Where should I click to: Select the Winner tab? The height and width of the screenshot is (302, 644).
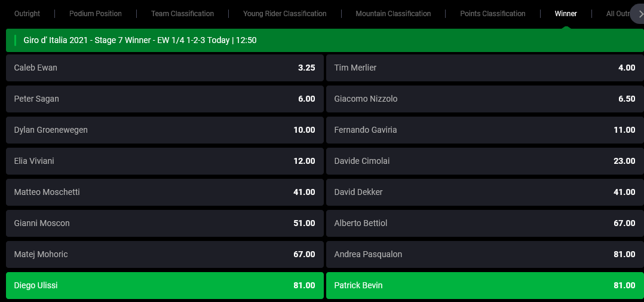click(x=566, y=14)
